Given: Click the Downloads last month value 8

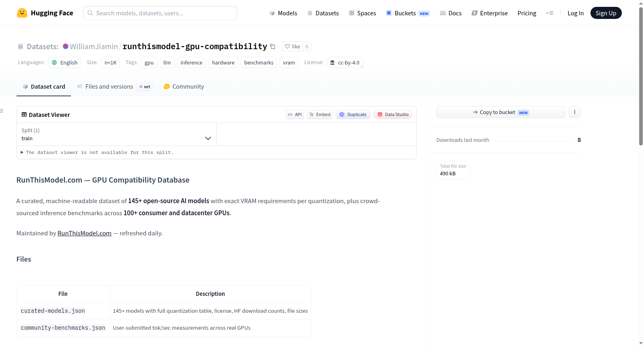Looking at the screenshot, I should coord(579,140).
